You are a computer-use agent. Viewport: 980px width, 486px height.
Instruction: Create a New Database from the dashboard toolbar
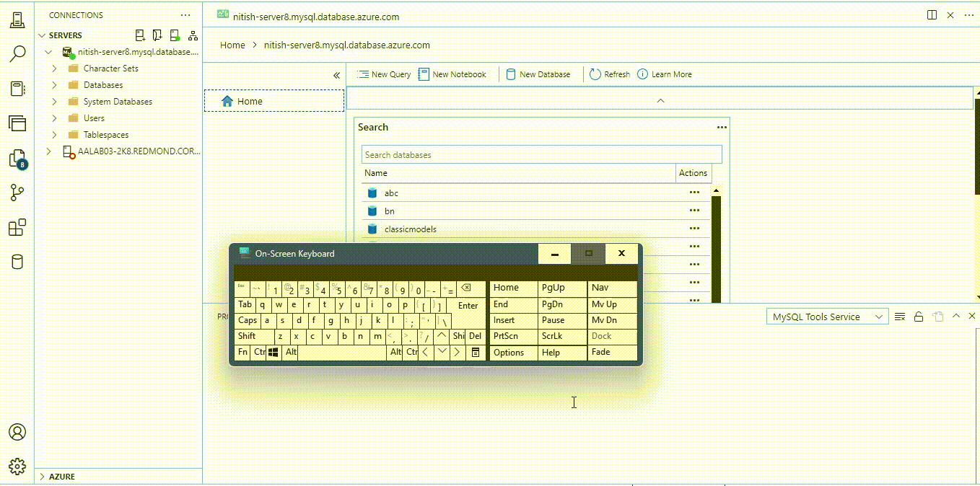tap(540, 74)
